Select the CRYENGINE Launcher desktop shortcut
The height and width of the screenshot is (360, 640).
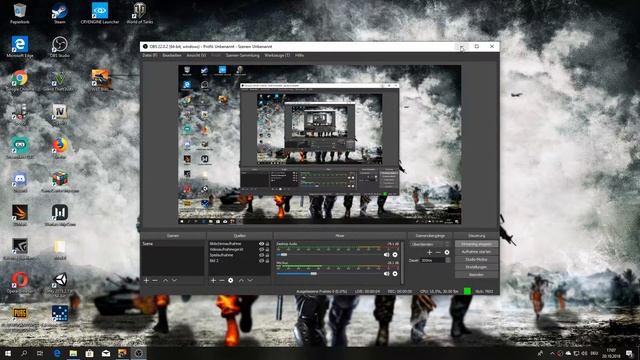click(100, 13)
